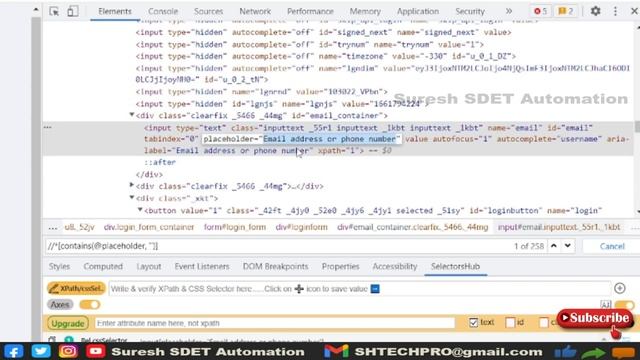Switch to the Styles pane

[x=59, y=267]
